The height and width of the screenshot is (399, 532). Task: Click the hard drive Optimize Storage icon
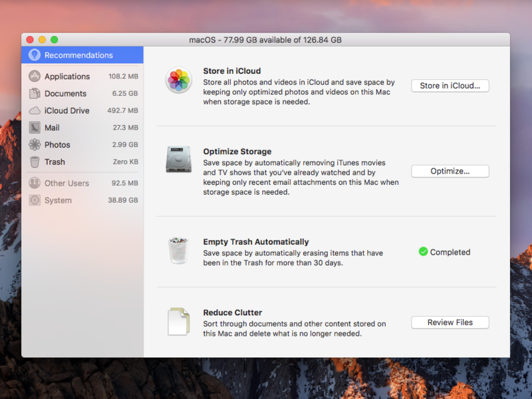click(x=179, y=160)
